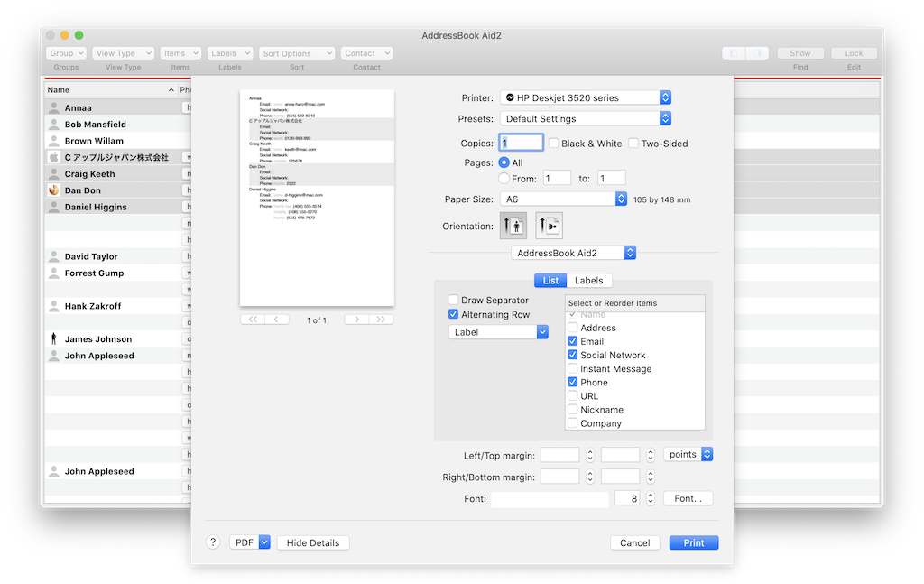Go to next preview page arrow
This screenshot has width=924, height=584.
pyautogui.click(x=357, y=320)
